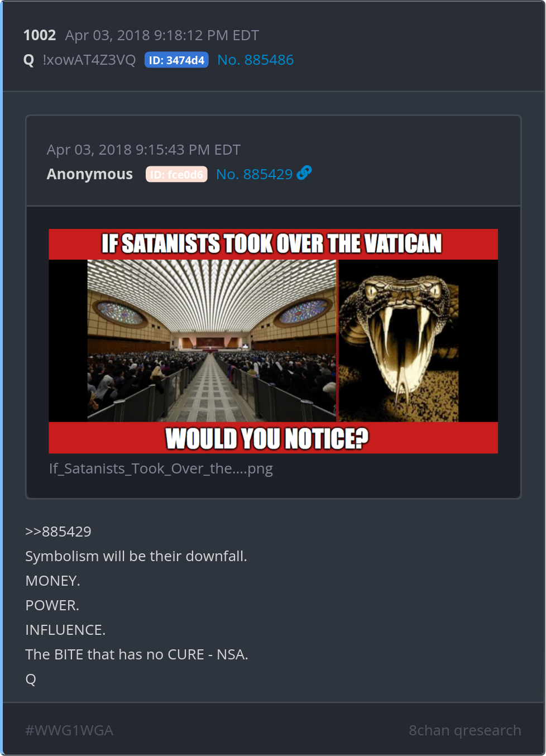Viewport: 546px width, 756px height.
Task: Click the 9:15:43 PM EDT quoted timestamp
Action: (x=188, y=150)
